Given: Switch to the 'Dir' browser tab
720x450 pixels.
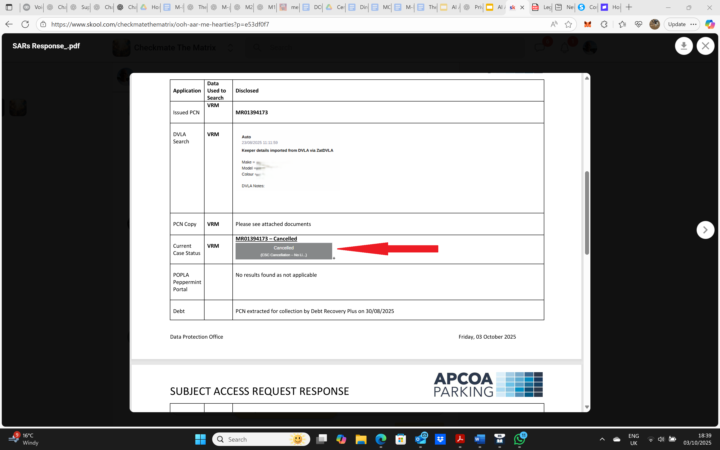Looking at the screenshot, I should (358, 7).
